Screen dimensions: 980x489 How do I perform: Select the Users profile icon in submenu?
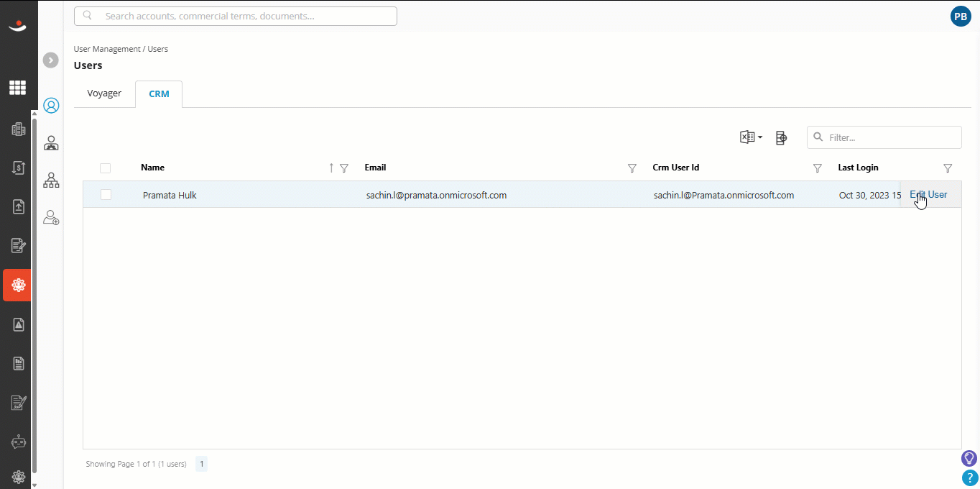(x=51, y=106)
